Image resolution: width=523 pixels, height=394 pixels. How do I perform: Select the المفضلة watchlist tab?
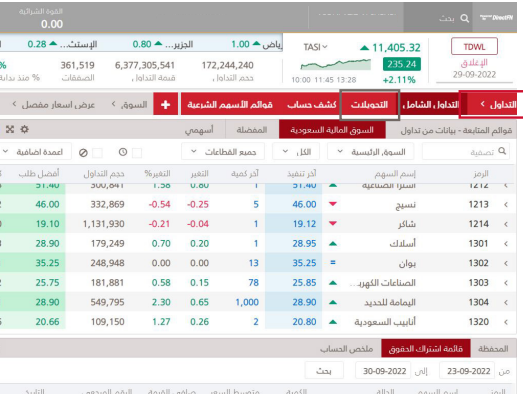pyautogui.click(x=252, y=130)
